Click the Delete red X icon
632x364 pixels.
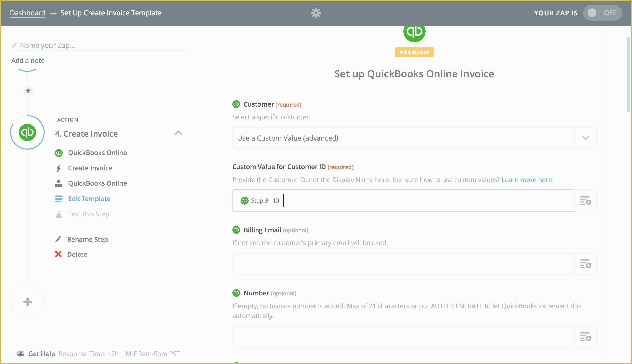tap(58, 254)
